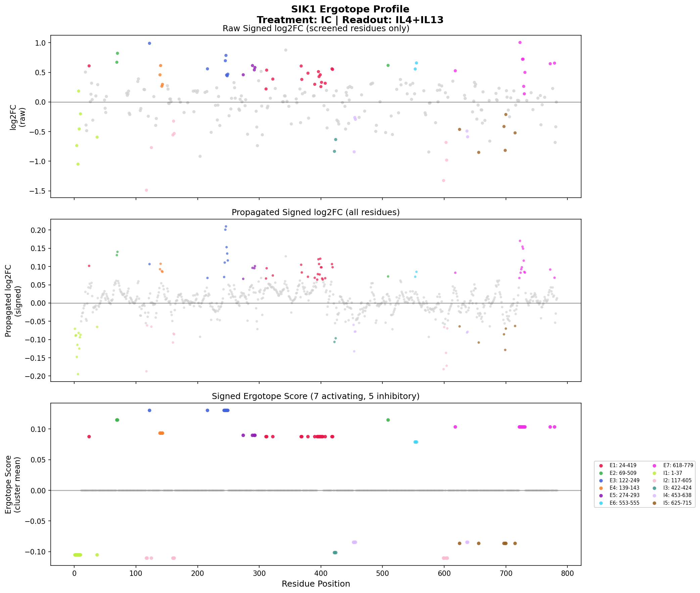Click the teal I3 cluster marker in bottom plot
This screenshot has width=700, height=593.
[x=335, y=553]
